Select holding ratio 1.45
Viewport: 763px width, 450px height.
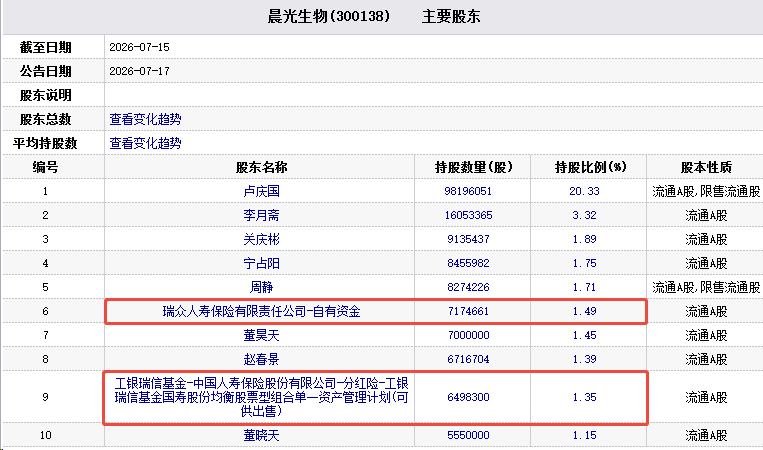point(584,335)
